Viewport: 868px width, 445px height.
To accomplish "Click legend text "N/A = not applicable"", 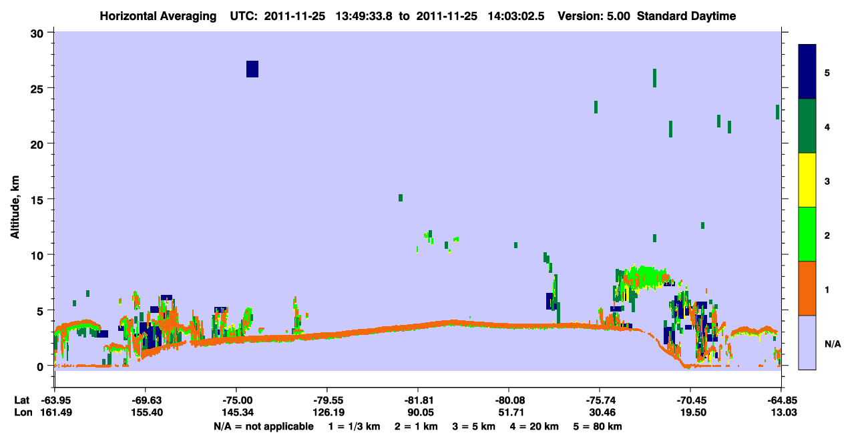I will coord(263,426).
